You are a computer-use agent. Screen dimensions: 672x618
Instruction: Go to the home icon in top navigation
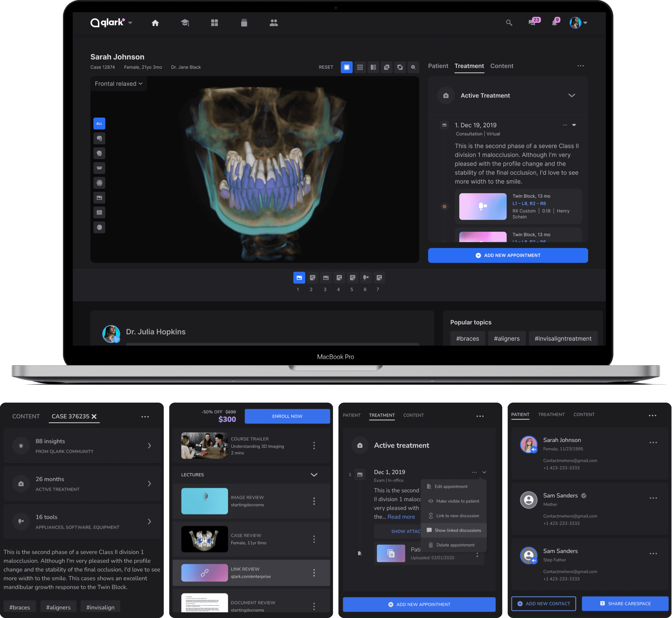(155, 23)
